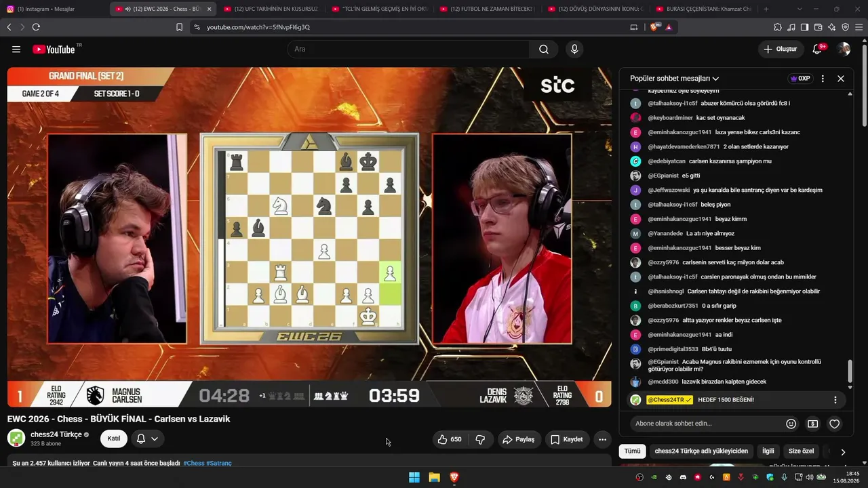Select the chess24 Türkçe adlı yükleyiciden chip
The height and width of the screenshot is (488, 868).
pos(701,451)
